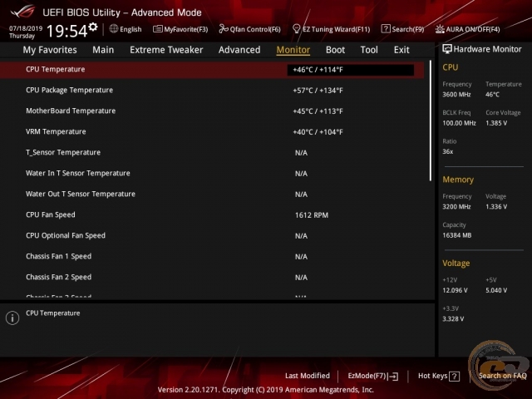Open MyFavorite(F3) list
532x399 pixels.
180,29
